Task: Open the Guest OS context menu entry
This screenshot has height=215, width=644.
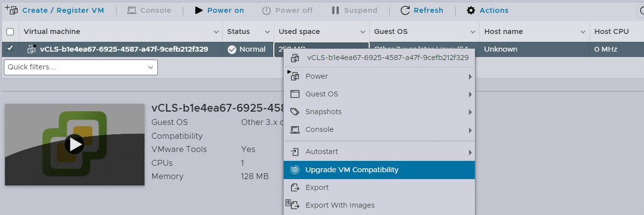Action: (379, 94)
